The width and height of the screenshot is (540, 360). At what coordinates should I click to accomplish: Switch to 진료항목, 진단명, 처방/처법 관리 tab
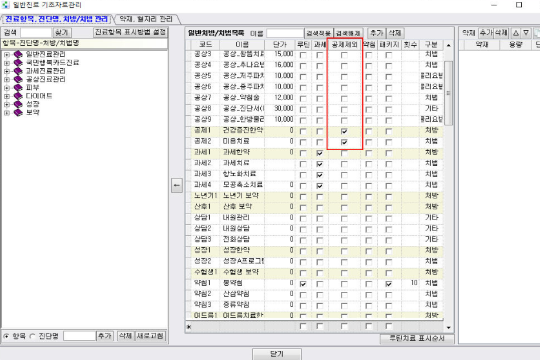(x=56, y=19)
